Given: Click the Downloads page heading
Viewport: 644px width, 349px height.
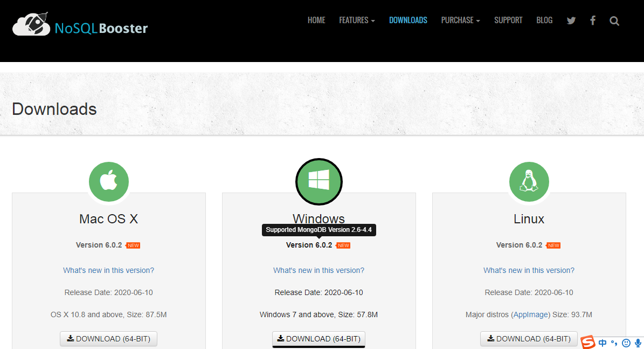Looking at the screenshot, I should coord(54,109).
